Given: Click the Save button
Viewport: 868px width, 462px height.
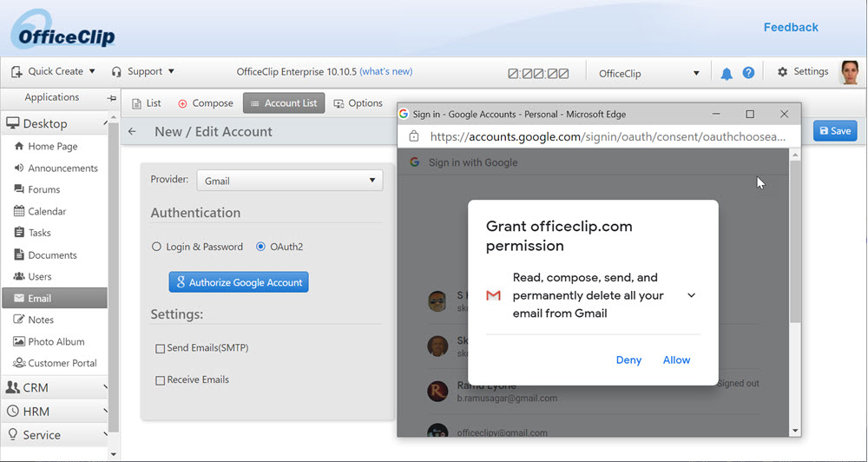Looking at the screenshot, I should pos(835,131).
